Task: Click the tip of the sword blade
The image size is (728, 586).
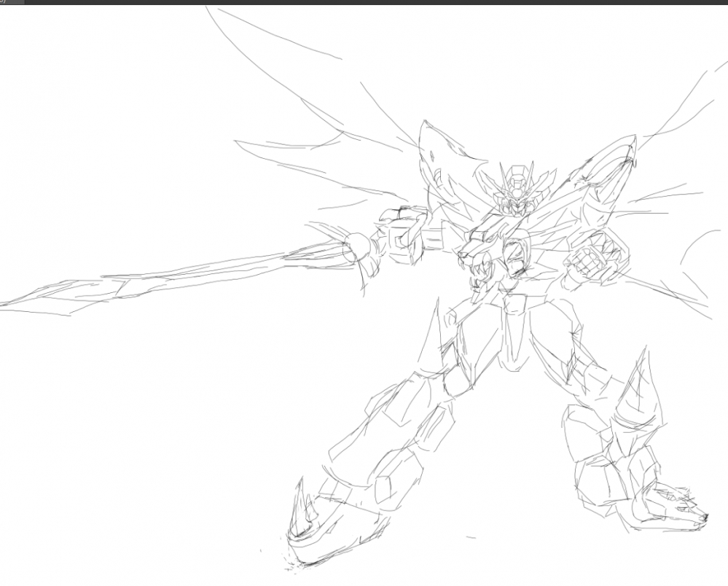Action: [x=6, y=303]
